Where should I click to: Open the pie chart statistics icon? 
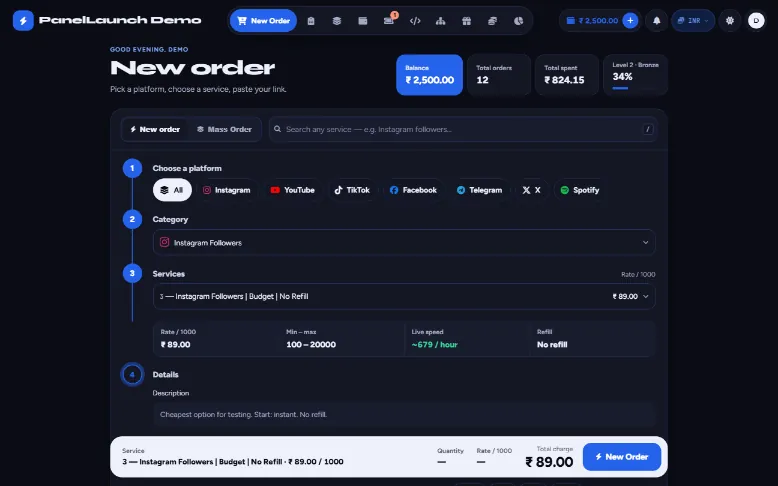tap(519, 21)
